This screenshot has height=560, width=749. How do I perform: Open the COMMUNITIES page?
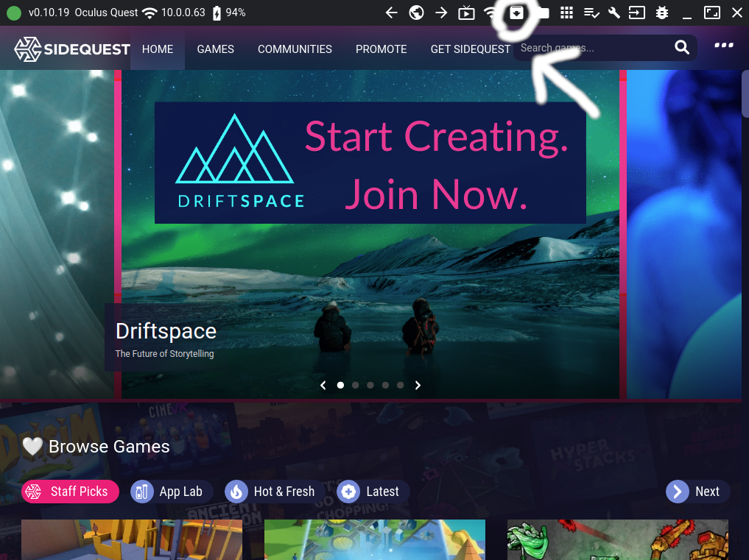(x=295, y=49)
